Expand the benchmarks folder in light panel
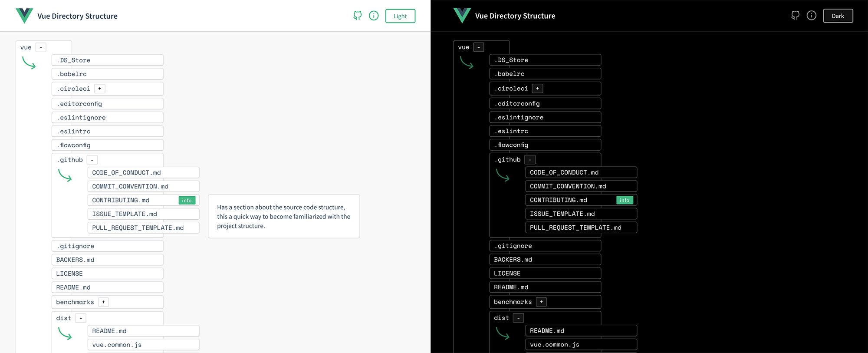The image size is (868, 353). (x=104, y=302)
